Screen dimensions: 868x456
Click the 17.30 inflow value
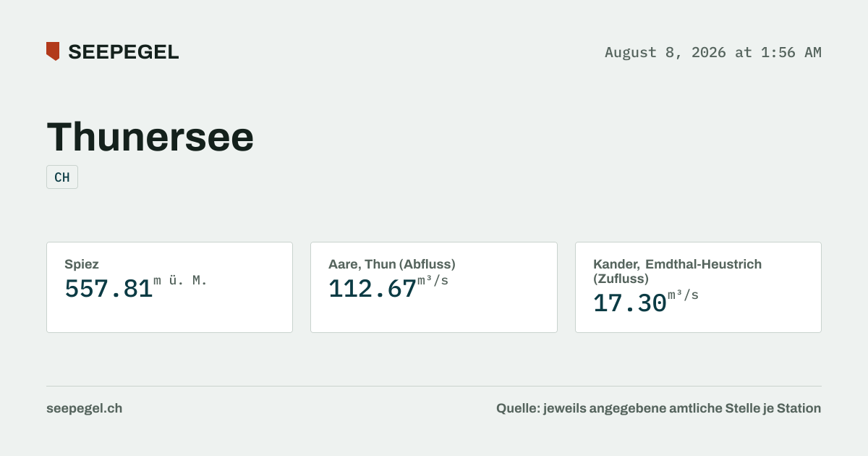[630, 303]
